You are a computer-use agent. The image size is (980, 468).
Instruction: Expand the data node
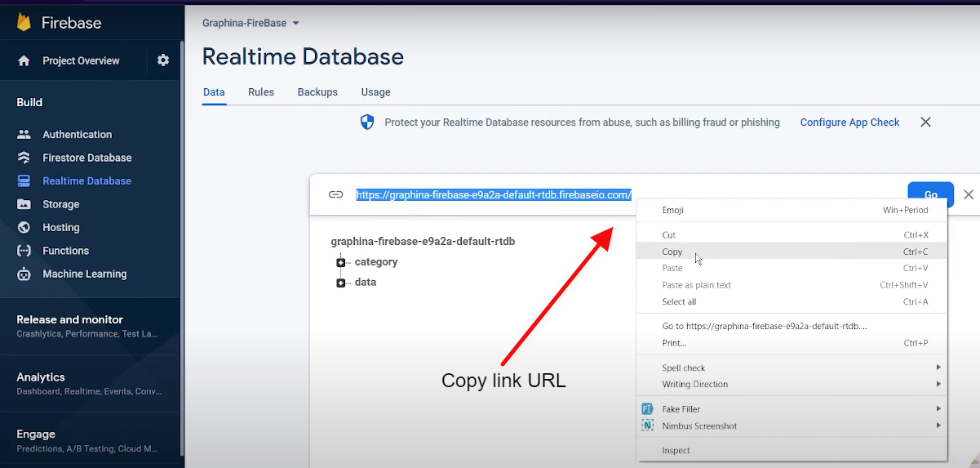(341, 283)
